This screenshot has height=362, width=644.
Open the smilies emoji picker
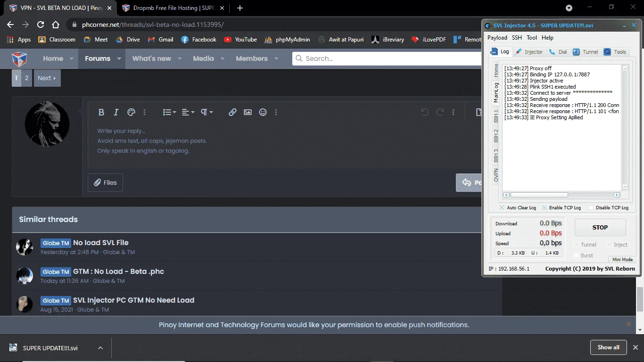click(263, 112)
